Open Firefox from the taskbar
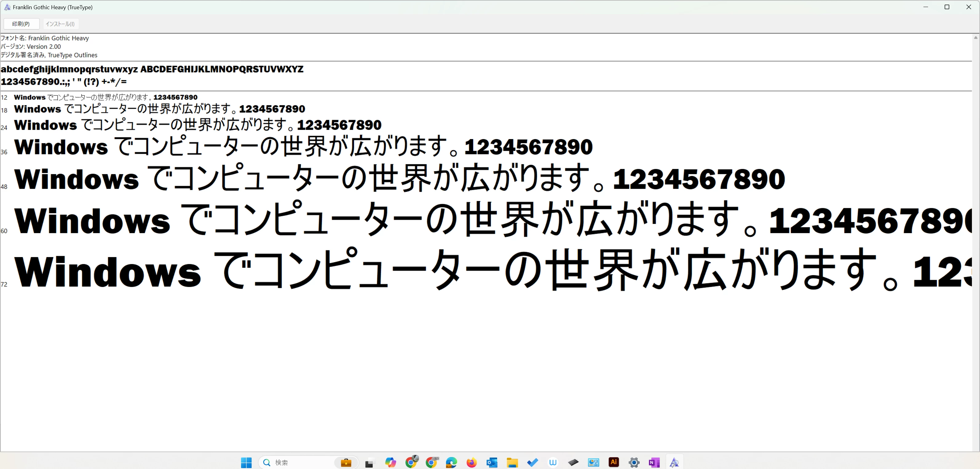This screenshot has width=980, height=469. [x=471, y=462]
